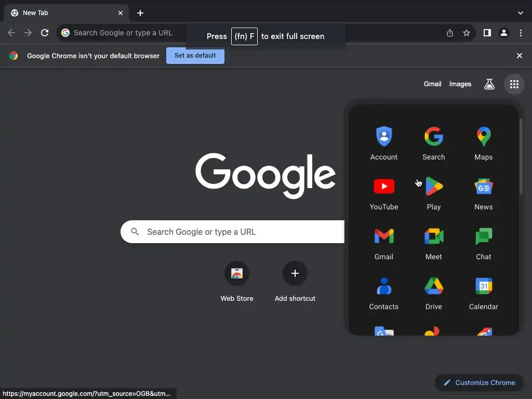Open Google Drive from the apps panel
This screenshot has height=399, width=532.
(x=434, y=293)
